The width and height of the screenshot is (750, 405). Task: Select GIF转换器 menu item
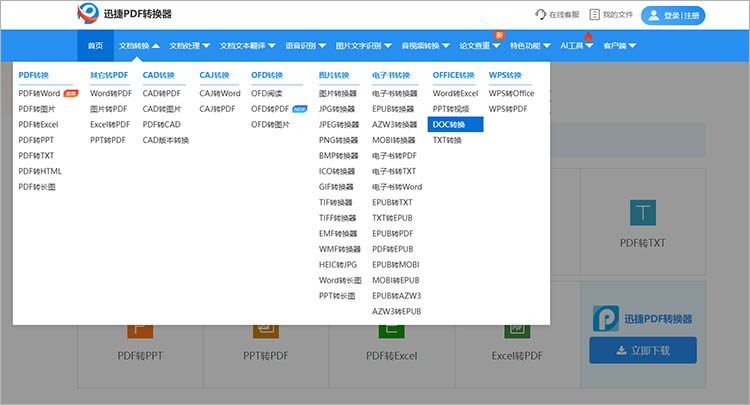coord(336,186)
